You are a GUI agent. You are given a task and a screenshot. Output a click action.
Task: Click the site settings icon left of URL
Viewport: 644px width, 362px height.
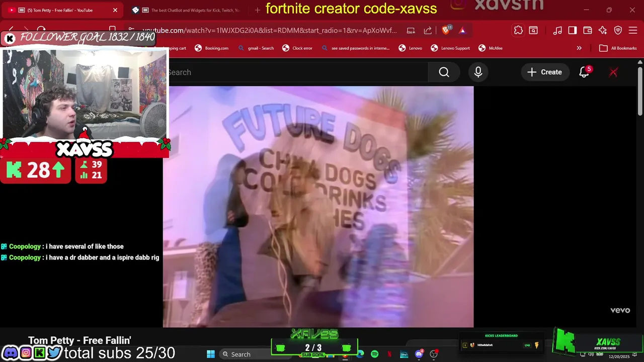(x=131, y=30)
